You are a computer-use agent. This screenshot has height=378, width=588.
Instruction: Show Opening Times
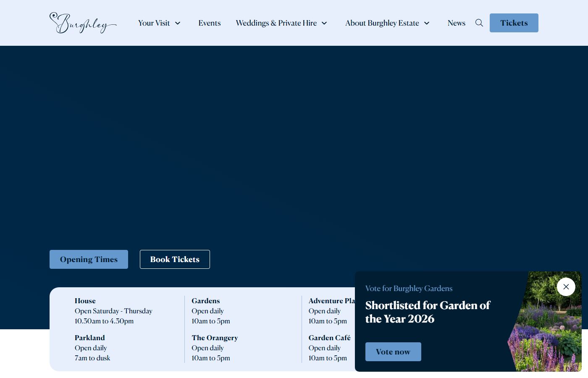click(x=89, y=259)
